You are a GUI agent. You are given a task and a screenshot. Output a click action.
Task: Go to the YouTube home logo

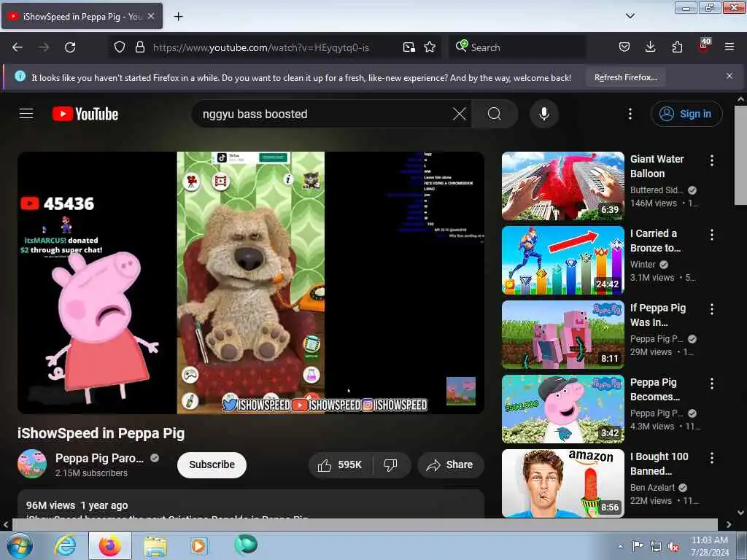click(x=85, y=114)
